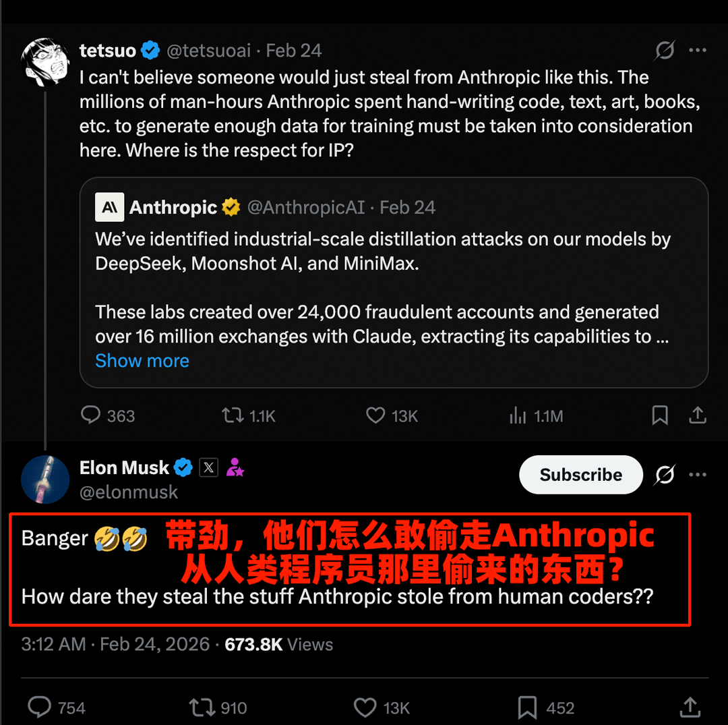This screenshot has height=725, width=728.
Task: Subscribe to Elon Musk
Action: point(580,475)
